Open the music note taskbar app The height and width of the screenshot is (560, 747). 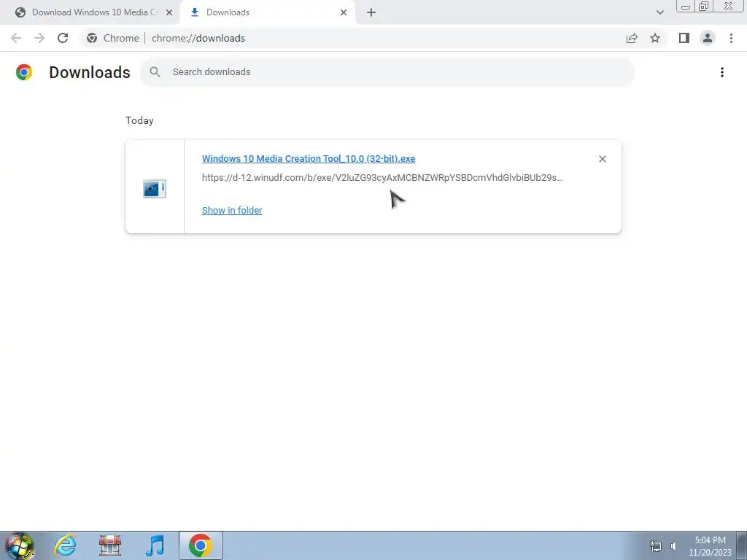pos(155,545)
